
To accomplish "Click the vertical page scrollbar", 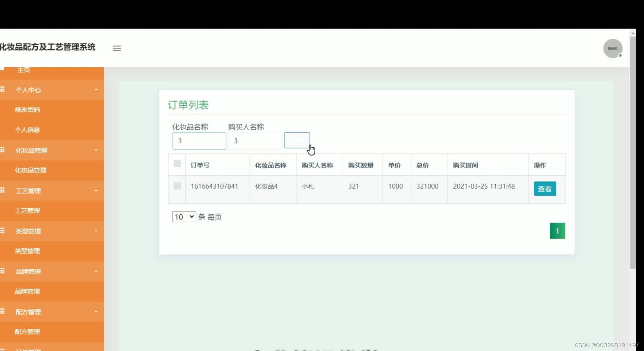I will (633, 153).
